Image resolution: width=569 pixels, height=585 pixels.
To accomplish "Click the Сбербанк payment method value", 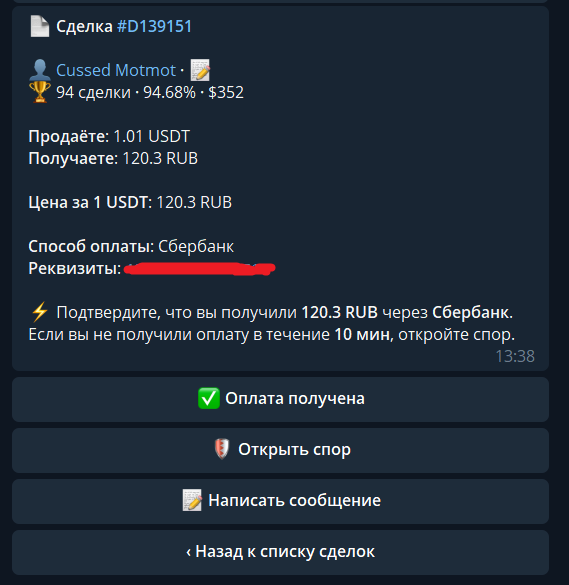I will pos(196,246).
